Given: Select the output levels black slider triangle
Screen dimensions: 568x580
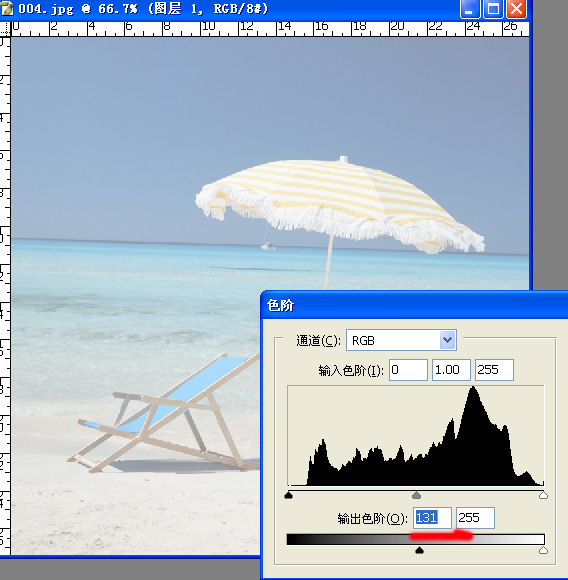Looking at the screenshot, I should [x=419, y=550].
